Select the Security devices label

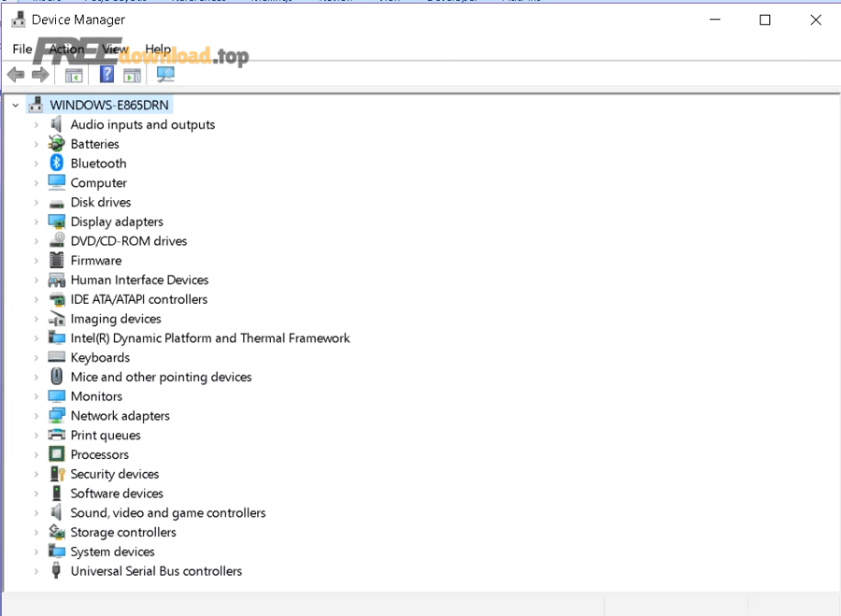click(115, 474)
